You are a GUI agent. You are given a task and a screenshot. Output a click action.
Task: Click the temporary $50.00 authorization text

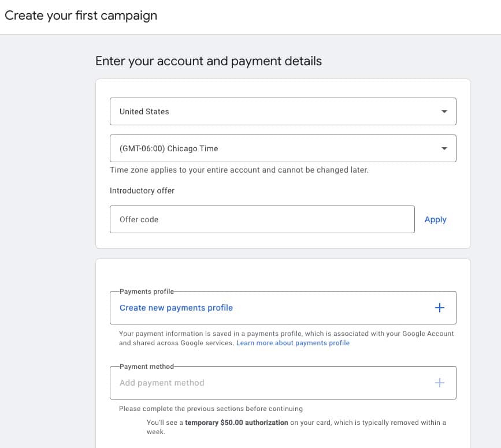(236, 423)
